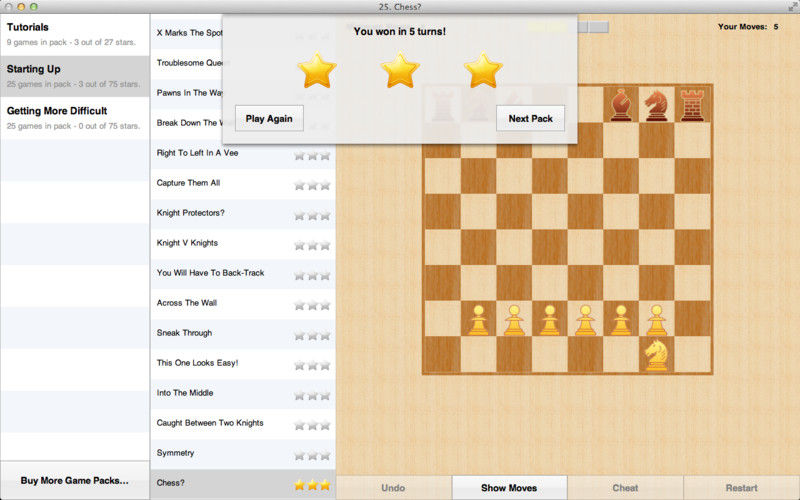The height and width of the screenshot is (500, 800).
Task: Click Play Again button
Action: click(269, 118)
